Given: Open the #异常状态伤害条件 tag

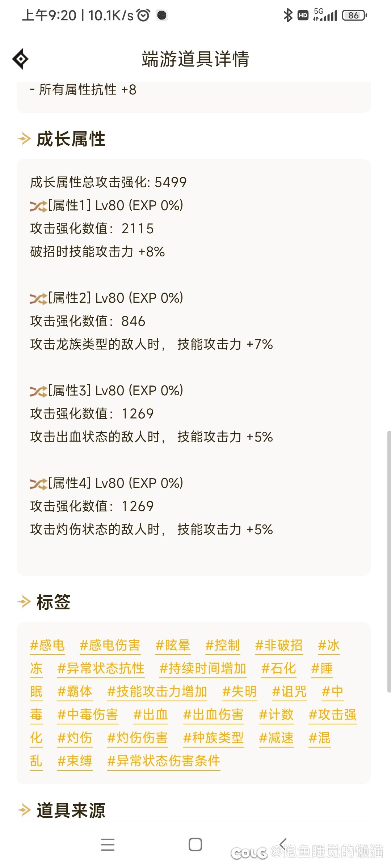Looking at the screenshot, I should tap(164, 761).
